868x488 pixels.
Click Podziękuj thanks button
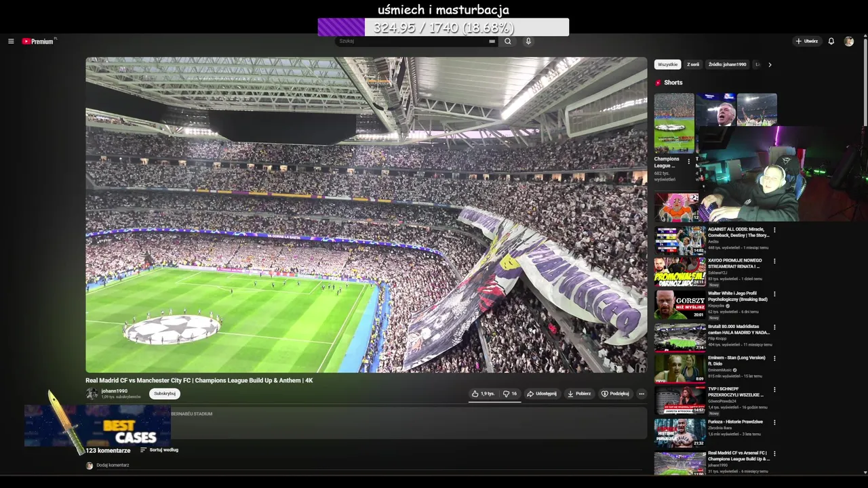click(x=615, y=394)
